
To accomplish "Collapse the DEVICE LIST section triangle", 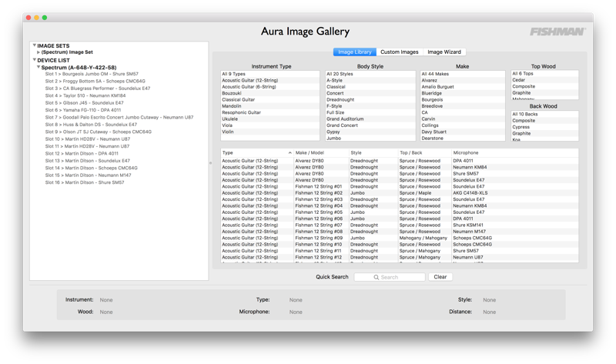I will point(35,60).
